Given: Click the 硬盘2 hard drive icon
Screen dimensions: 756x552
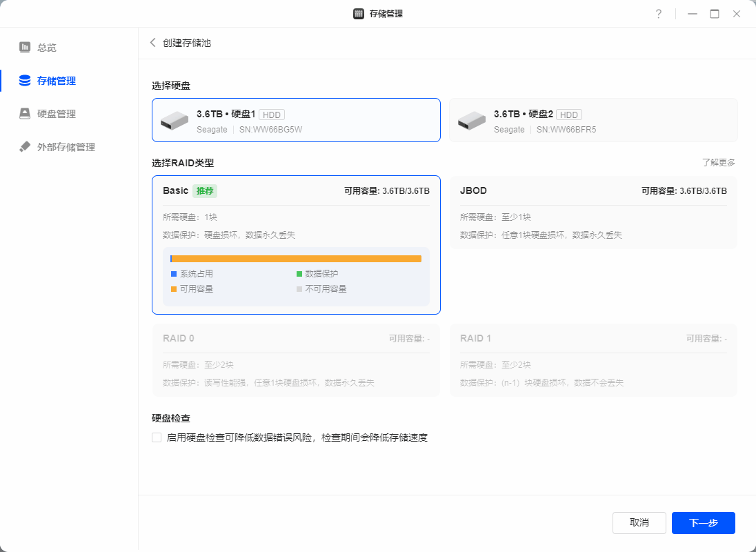Looking at the screenshot, I should [472, 121].
